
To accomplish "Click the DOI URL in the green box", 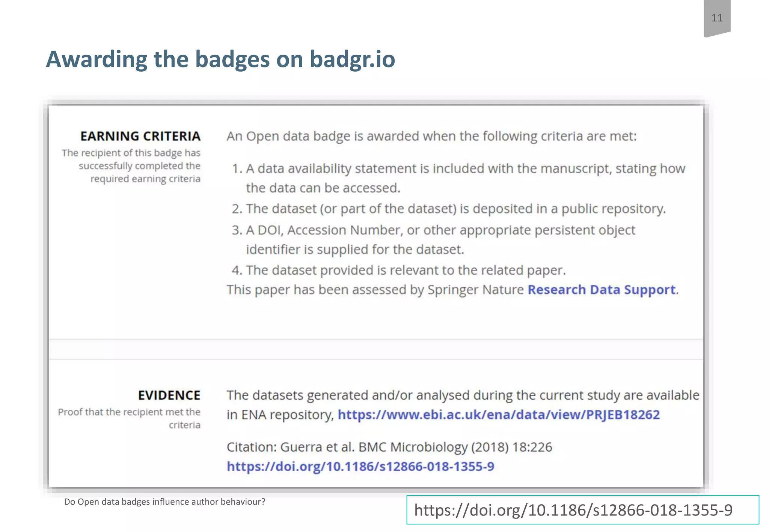I will (573, 510).
